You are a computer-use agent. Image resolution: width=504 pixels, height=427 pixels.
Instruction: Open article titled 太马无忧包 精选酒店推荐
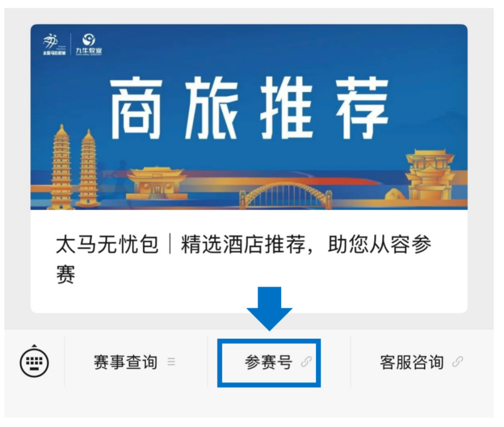click(249, 261)
